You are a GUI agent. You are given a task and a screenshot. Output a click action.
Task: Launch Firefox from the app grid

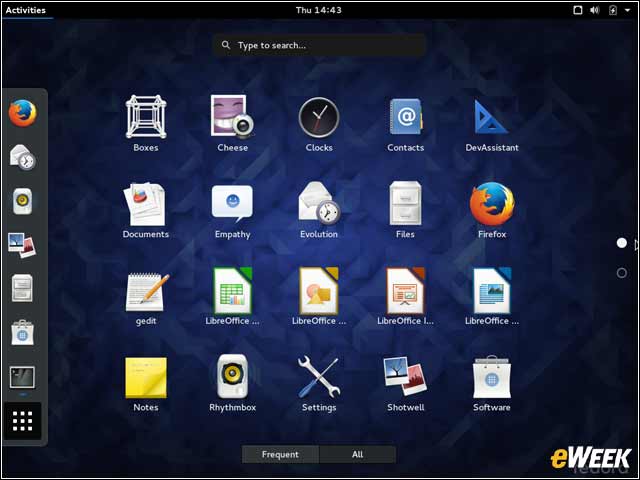492,210
